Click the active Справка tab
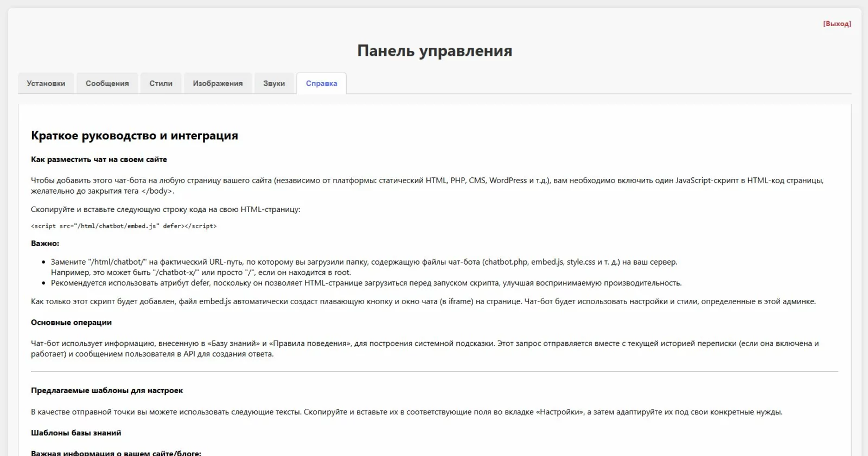This screenshot has width=868, height=456. coord(321,84)
